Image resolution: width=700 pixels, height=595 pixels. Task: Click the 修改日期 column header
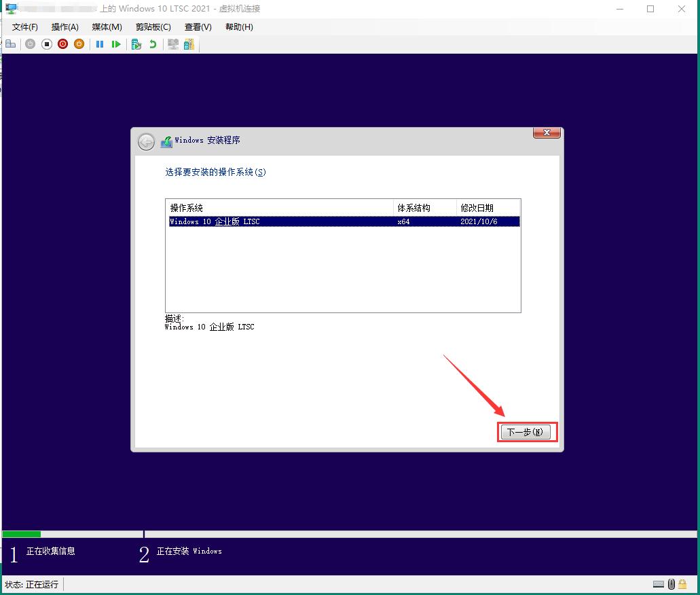488,208
